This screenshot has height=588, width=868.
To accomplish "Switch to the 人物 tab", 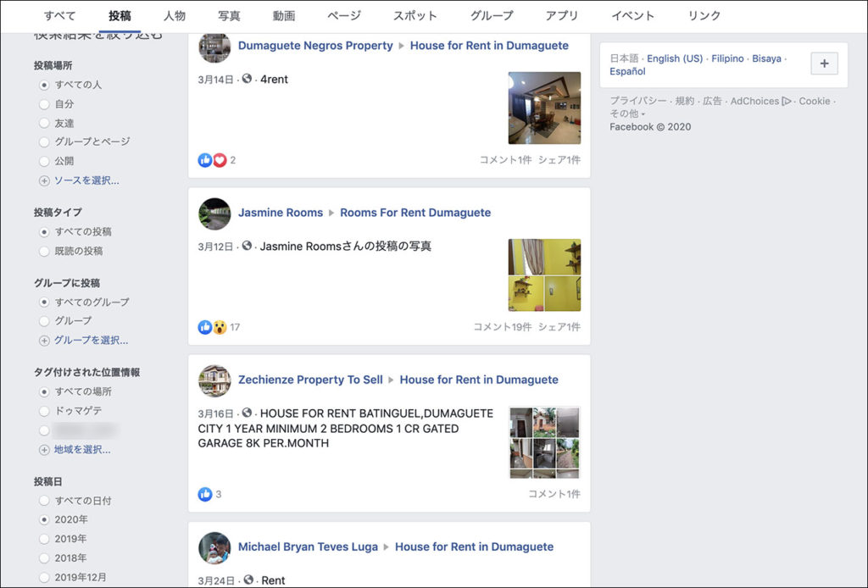I will tap(175, 15).
